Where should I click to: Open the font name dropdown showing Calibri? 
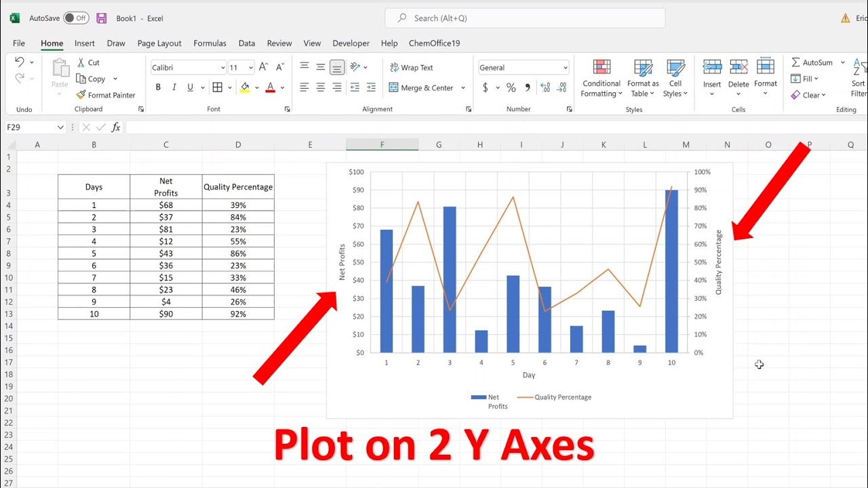point(222,67)
